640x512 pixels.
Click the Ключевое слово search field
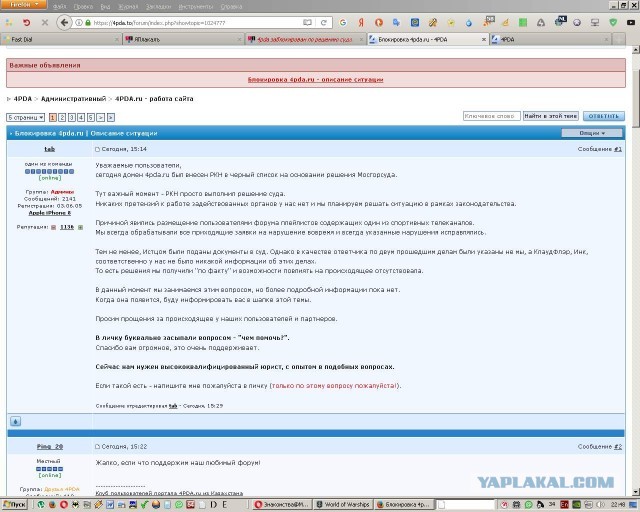pyautogui.click(x=492, y=116)
